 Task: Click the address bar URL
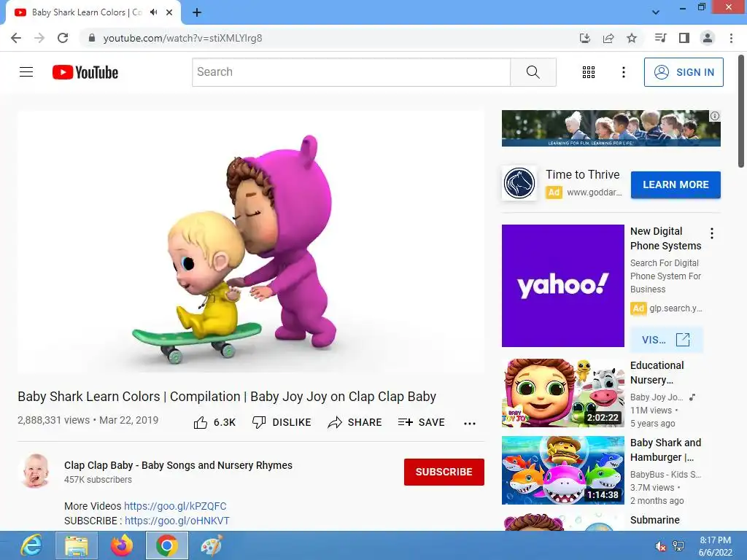(x=182, y=38)
